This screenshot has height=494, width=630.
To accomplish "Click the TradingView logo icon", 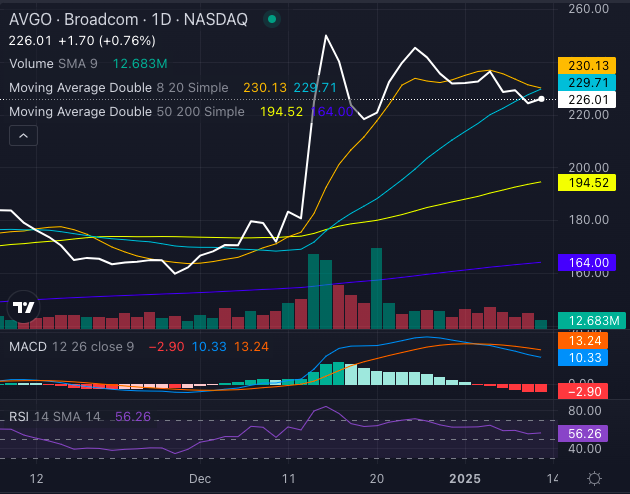I will pos(24,306).
